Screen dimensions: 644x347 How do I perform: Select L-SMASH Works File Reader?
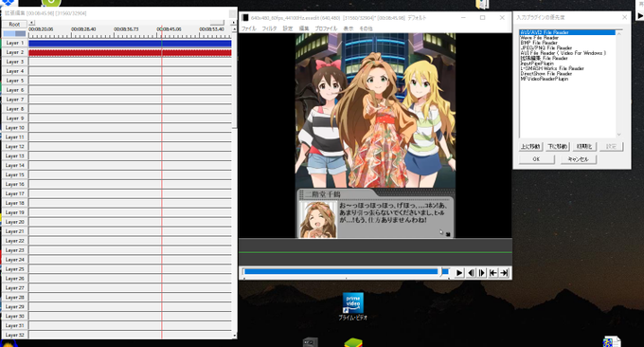[x=567, y=68]
